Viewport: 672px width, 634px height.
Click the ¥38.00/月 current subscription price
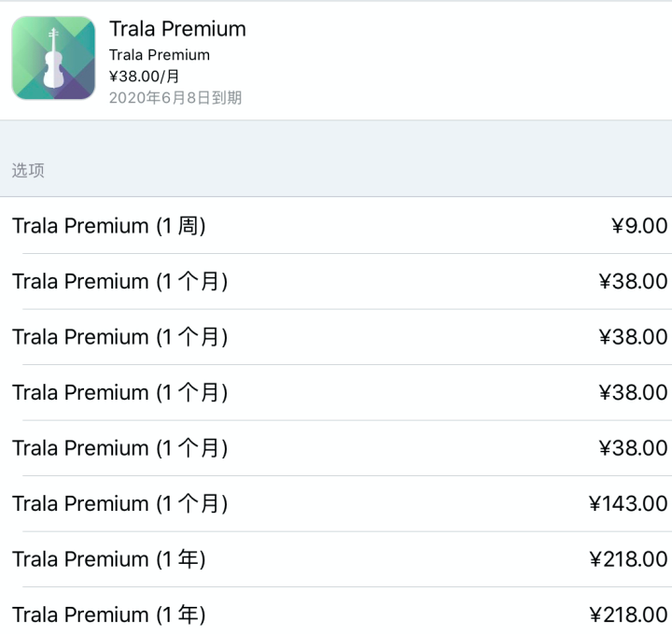click(144, 77)
